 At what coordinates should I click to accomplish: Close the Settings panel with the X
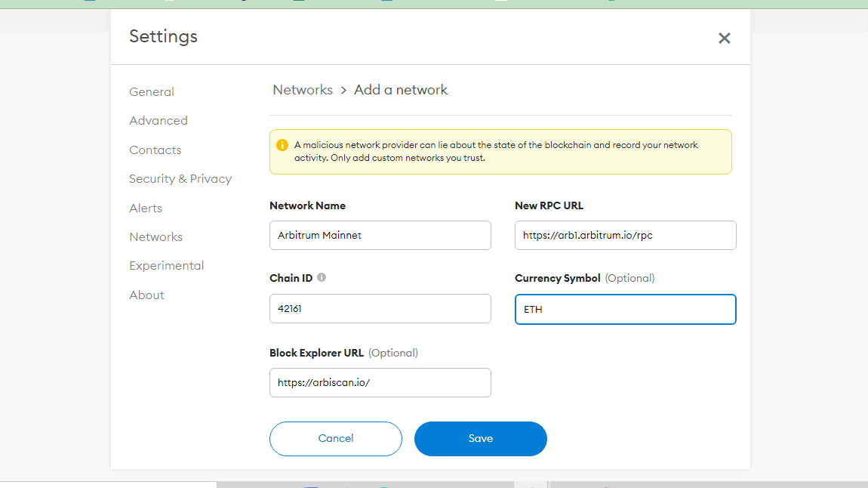[724, 39]
